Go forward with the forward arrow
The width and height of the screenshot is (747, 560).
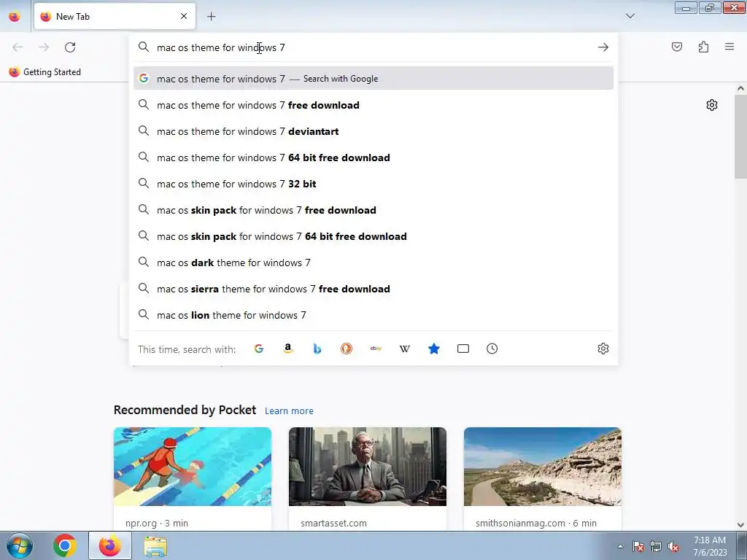(x=44, y=47)
